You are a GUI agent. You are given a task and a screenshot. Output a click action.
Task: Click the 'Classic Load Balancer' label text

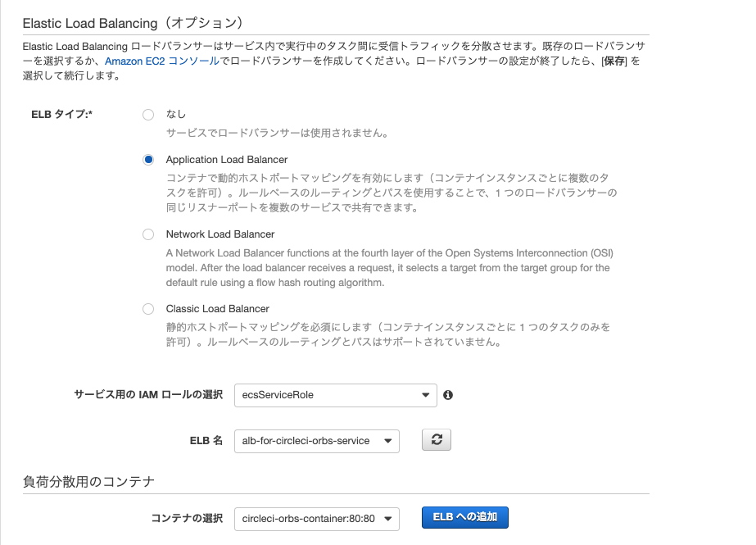pyautogui.click(x=217, y=309)
